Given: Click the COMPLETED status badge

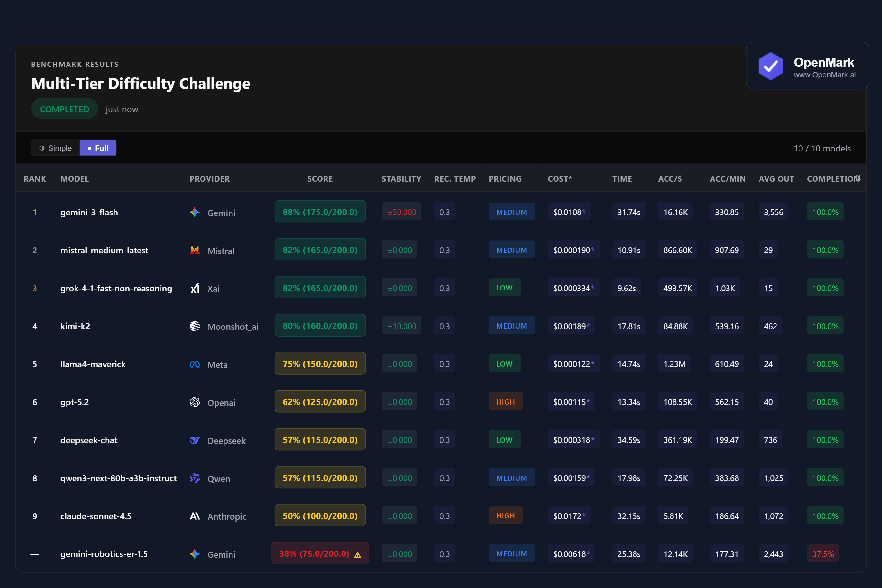Looking at the screenshot, I should (x=64, y=109).
